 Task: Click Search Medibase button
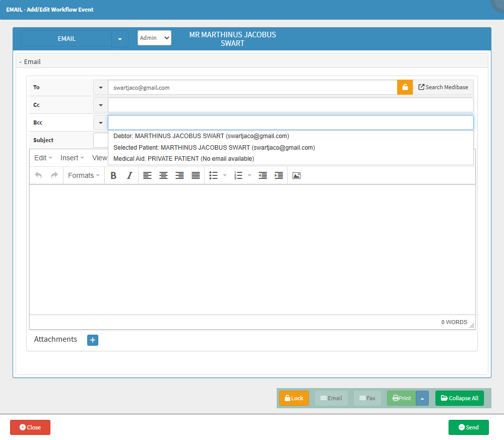pos(443,87)
